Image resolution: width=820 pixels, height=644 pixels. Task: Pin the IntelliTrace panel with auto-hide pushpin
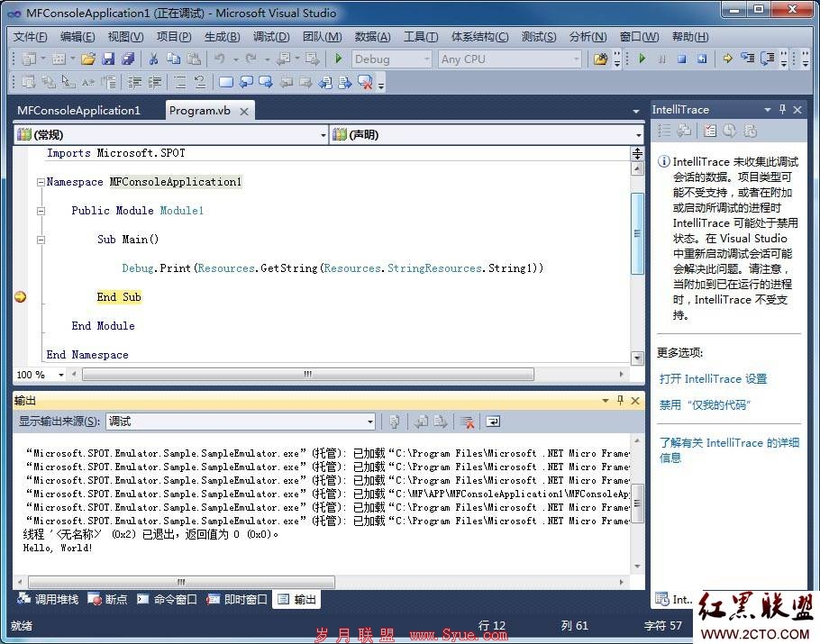click(x=782, y=109)
